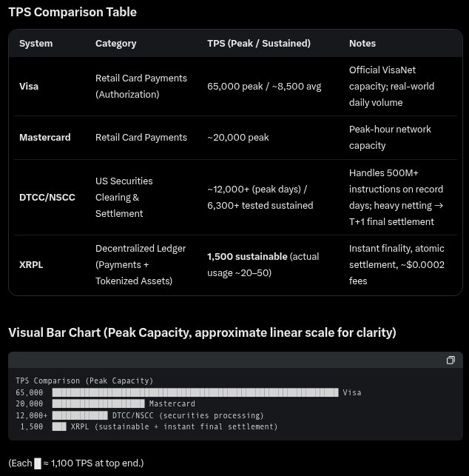Click the 'Mastercard' label in the bar chart

point(172,403)
